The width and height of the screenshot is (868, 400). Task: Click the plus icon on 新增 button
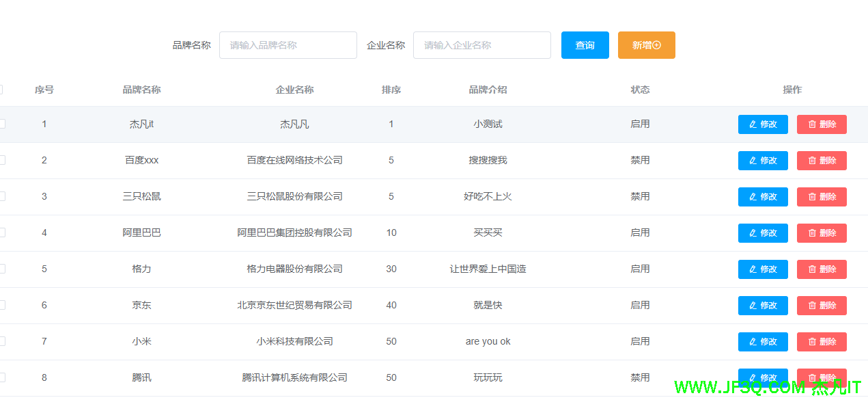point(657,45)
